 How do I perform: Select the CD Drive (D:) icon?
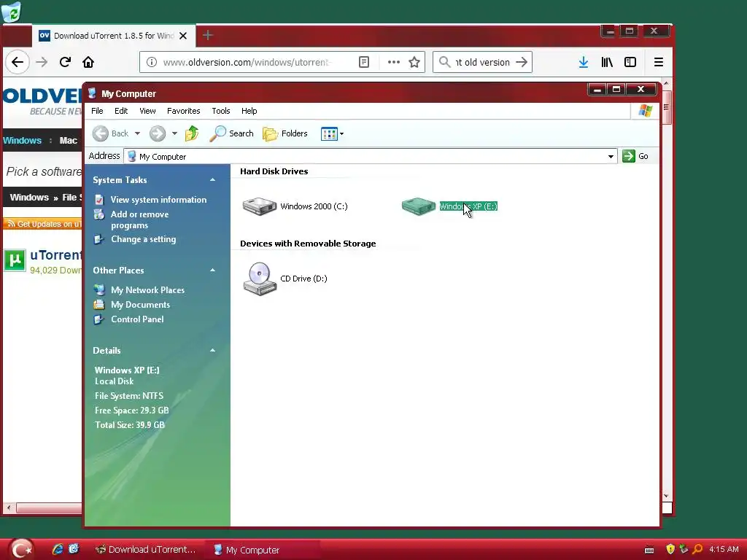coord(260,279)
